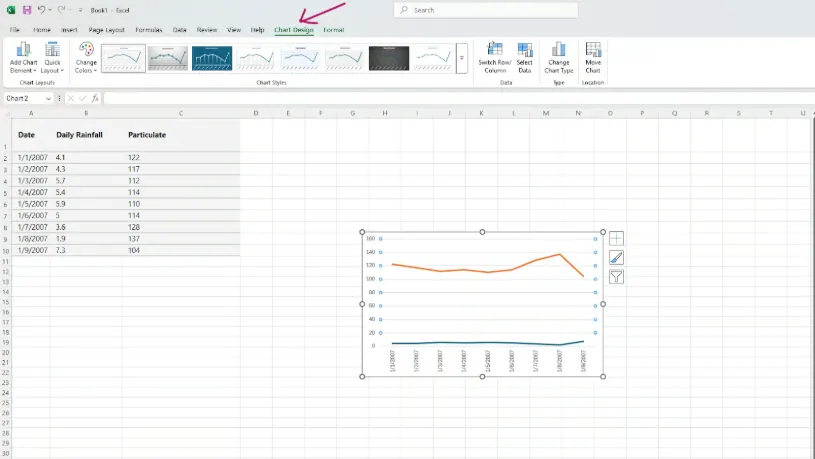Apply the dark black chart style
Image resolution: width=815 pixels, height=459 pixels.
[x=389, y=58]
